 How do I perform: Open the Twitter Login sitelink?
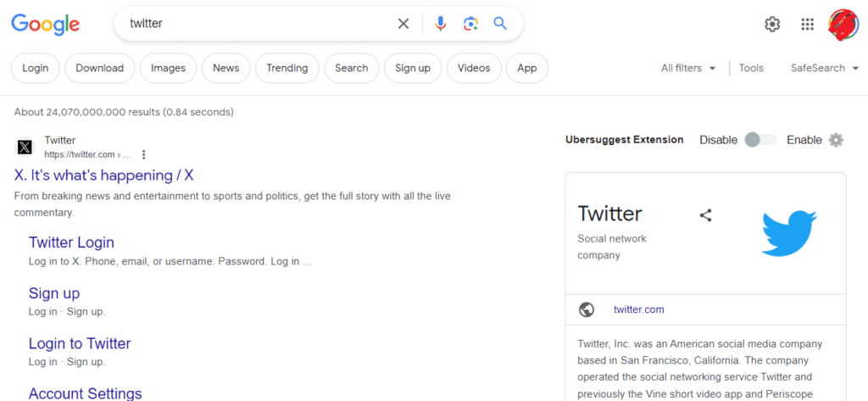(x=71, y=242)
